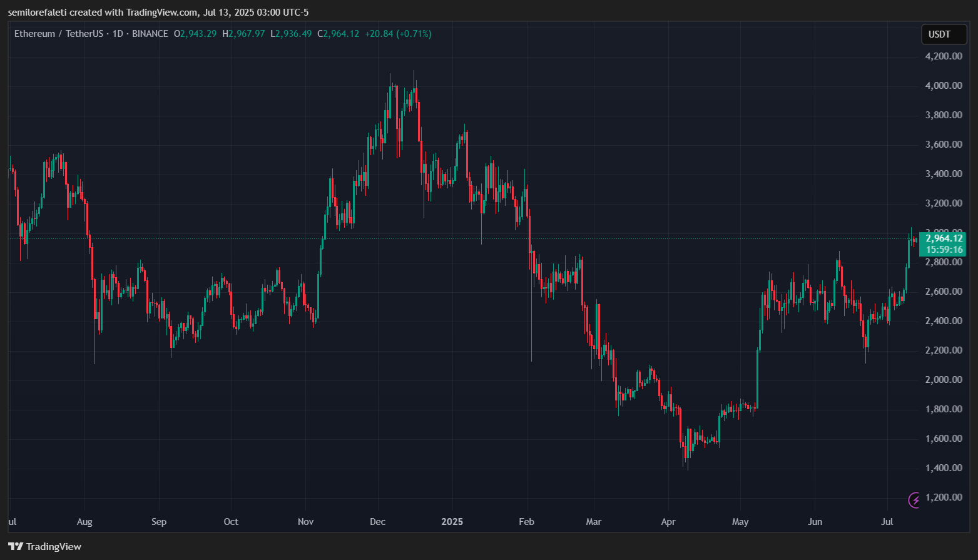
Task: Click the Dec label on time axis
Action: (378, 522)
